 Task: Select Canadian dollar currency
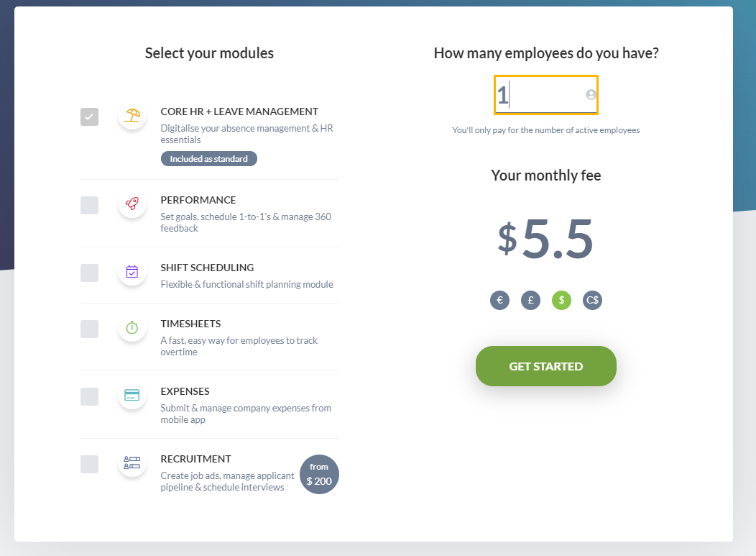tap(592, 301)
